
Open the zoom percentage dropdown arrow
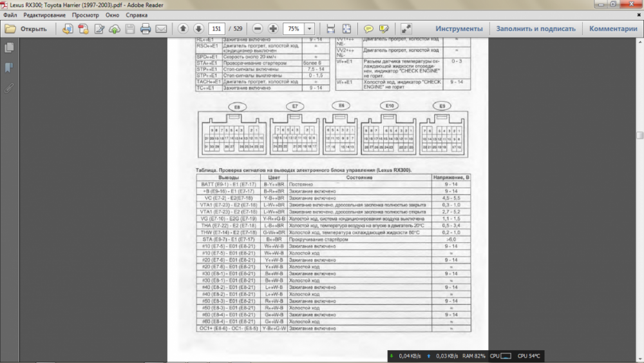[310, 29]
